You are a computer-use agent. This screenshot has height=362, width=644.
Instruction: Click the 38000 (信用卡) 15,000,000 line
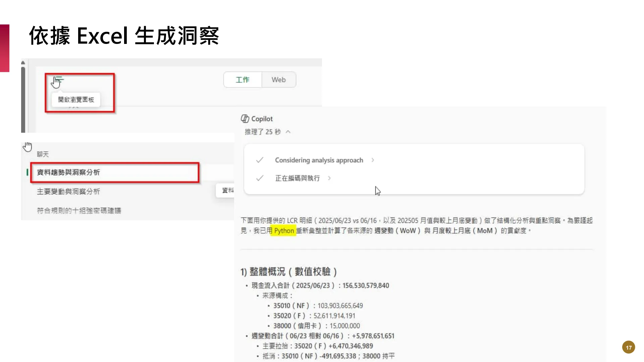[x=317, y=326]
